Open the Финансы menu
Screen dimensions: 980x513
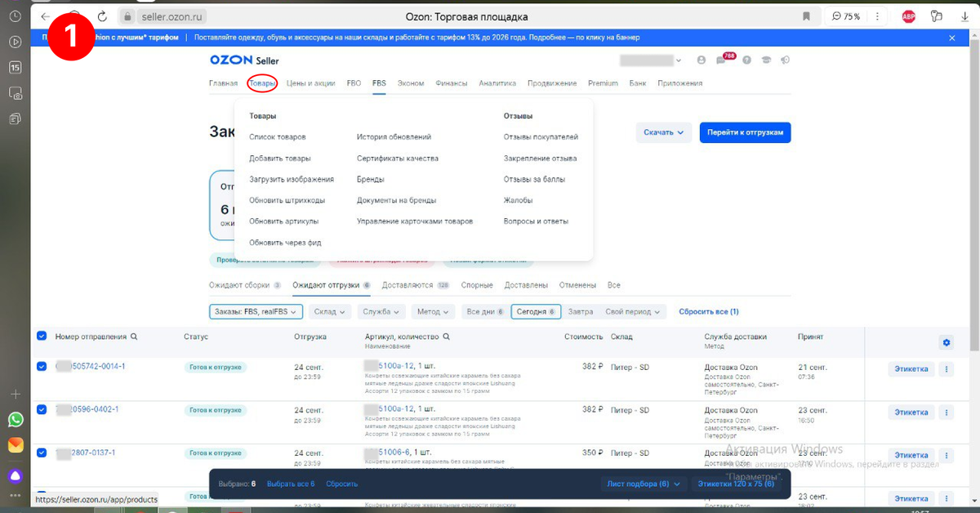[x=452, y=83]
